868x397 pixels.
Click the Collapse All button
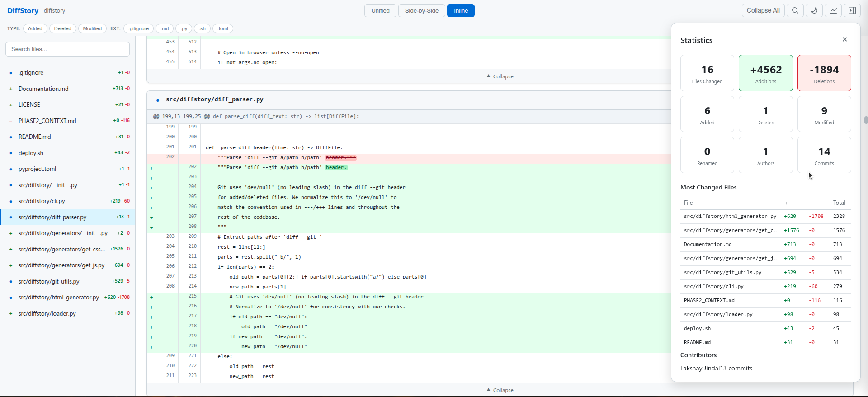pyautogui.click(x=763, y=10)
